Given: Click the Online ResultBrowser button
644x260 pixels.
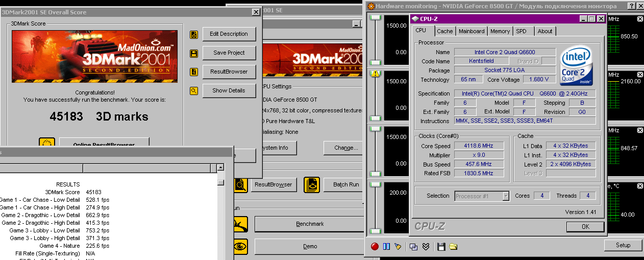Looking at the screenshot, I should (104, 143).
